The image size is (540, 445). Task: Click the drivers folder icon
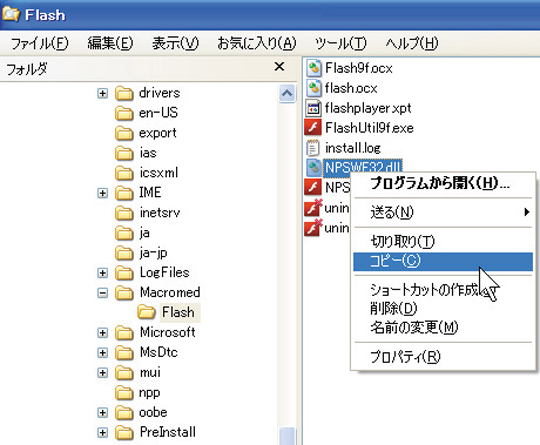click(x=124, y=93)
